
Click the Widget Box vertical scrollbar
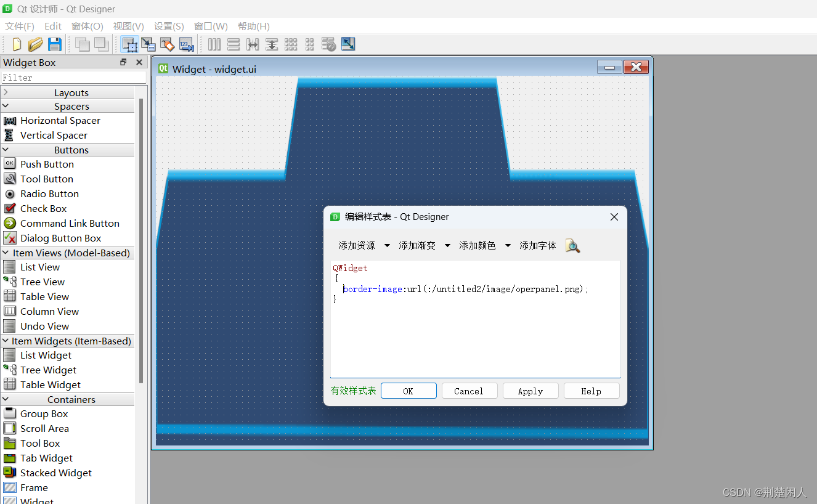point(141,240)
